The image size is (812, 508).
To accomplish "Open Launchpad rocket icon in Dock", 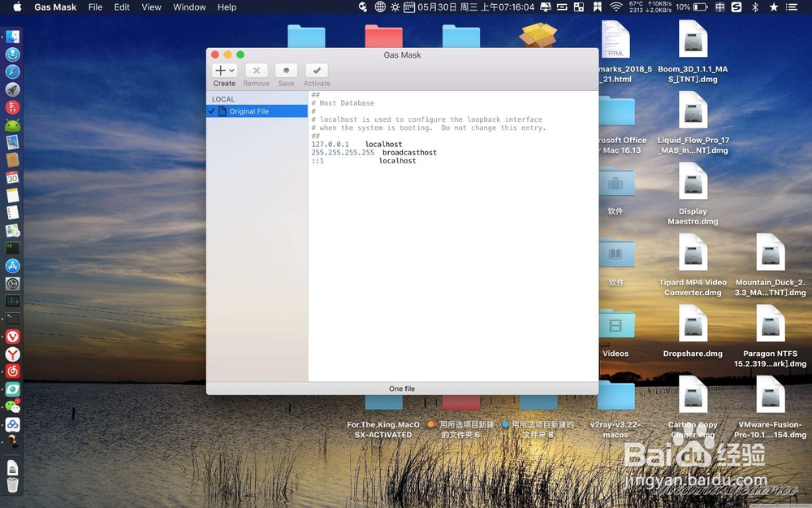I will coord(12,89).
